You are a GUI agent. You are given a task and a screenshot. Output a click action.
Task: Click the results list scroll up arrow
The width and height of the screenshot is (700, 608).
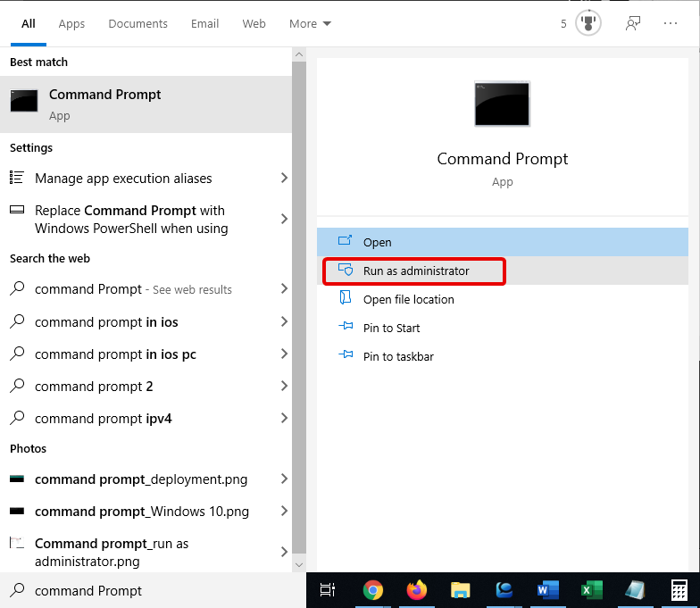tap(299, 55)
